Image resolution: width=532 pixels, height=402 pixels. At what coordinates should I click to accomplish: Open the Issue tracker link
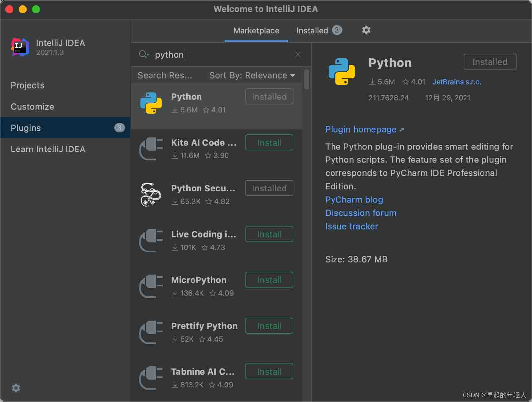(352, 226)
